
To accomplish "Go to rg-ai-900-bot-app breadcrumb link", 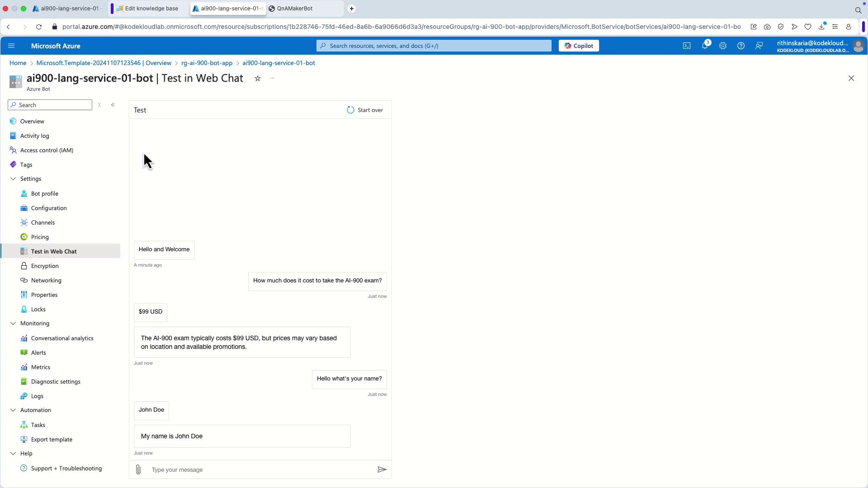I will pyautogui.click(x=207, y=63).
